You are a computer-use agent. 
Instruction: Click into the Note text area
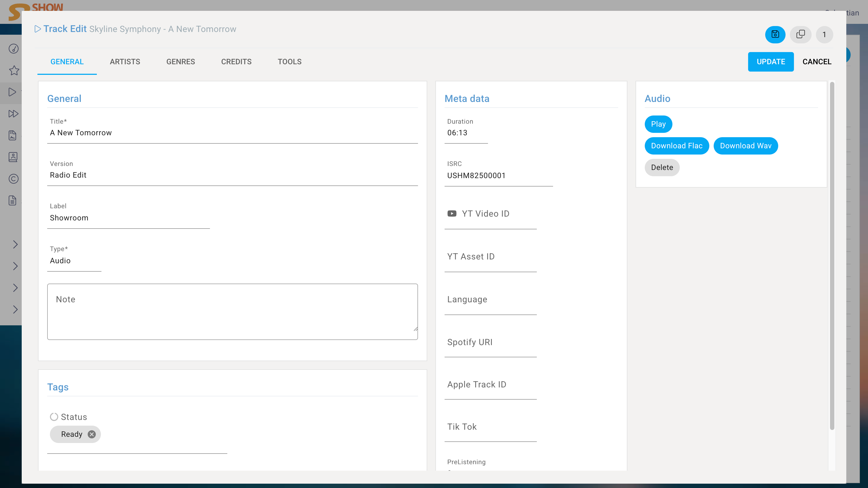pyautogui.click(x=232, y=312)
